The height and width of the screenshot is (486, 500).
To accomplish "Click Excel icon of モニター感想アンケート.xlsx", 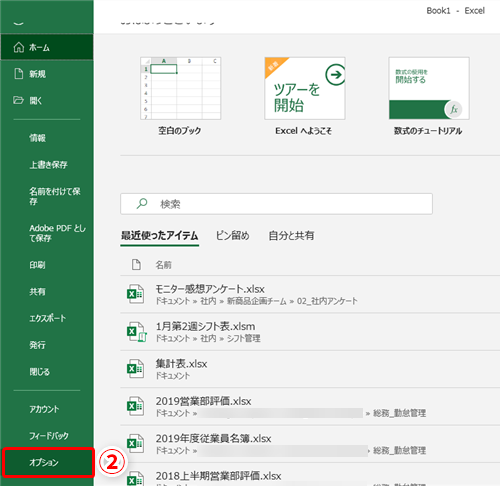I will (136, 294).
